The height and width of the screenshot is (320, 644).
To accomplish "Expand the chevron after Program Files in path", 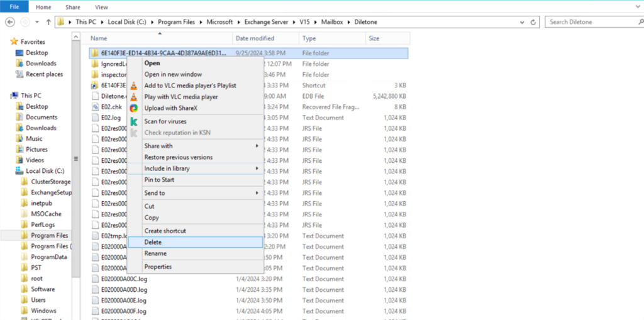I will pos(202,22).
